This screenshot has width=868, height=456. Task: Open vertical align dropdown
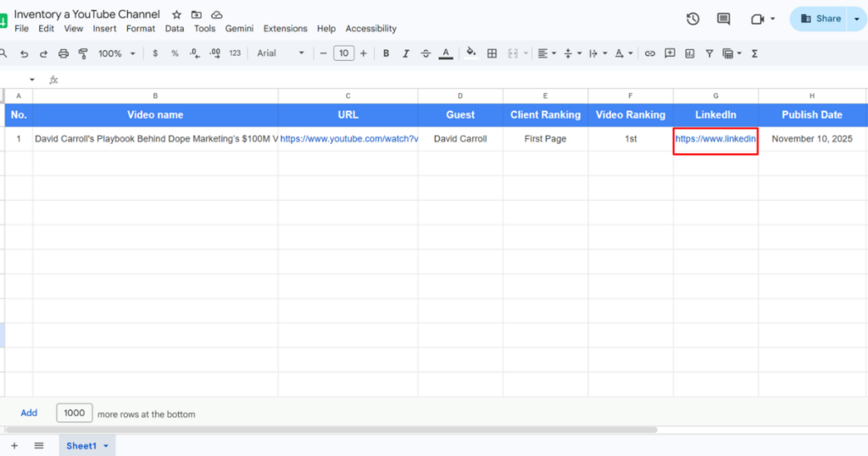572,53
